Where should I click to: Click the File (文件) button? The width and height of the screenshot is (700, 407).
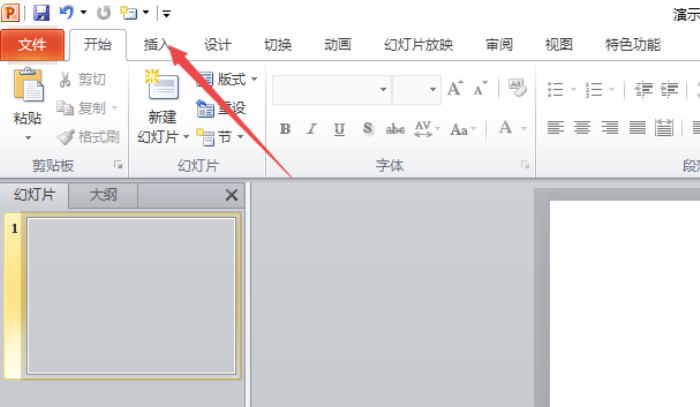[x=32, y=45]
